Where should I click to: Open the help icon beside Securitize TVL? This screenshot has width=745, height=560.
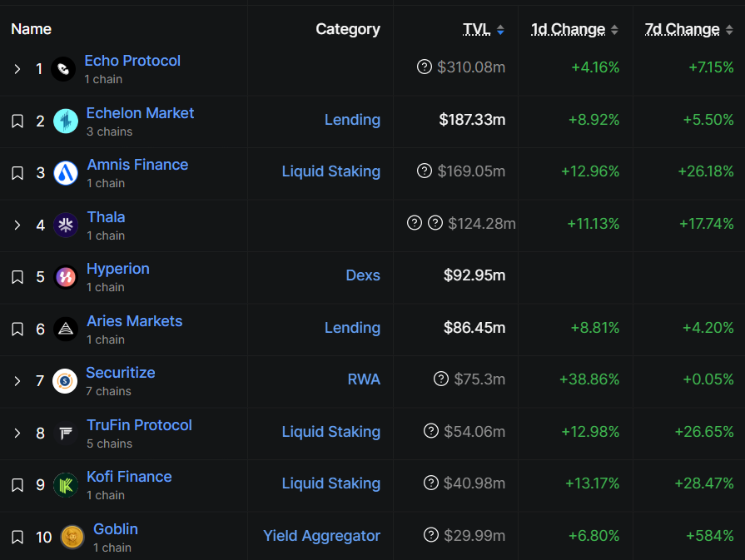[x=441, y=379]
